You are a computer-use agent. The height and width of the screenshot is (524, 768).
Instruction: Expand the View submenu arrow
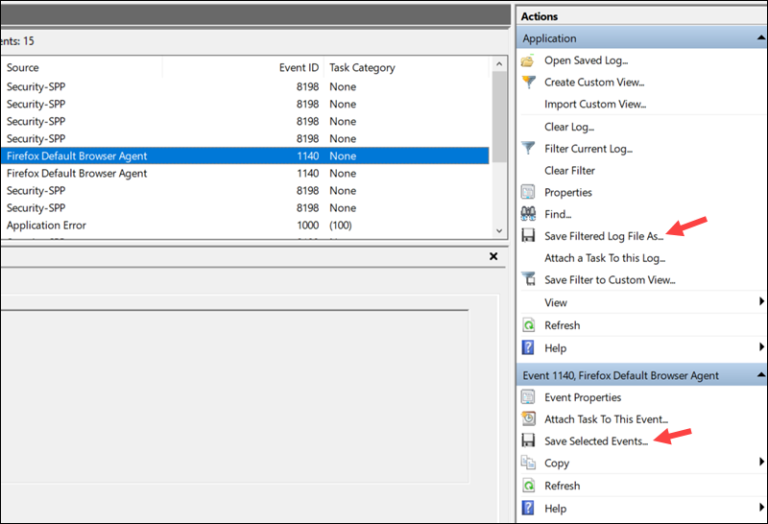pos(761,302)
